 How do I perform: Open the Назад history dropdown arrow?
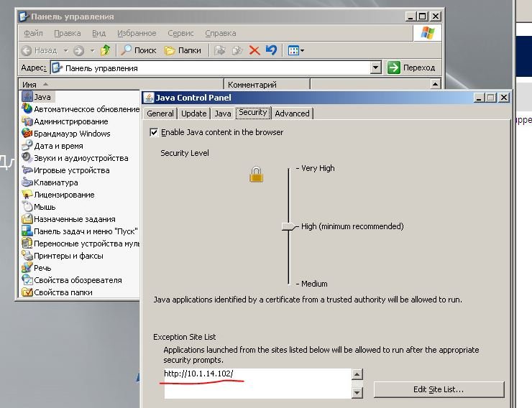click(66, 51)
